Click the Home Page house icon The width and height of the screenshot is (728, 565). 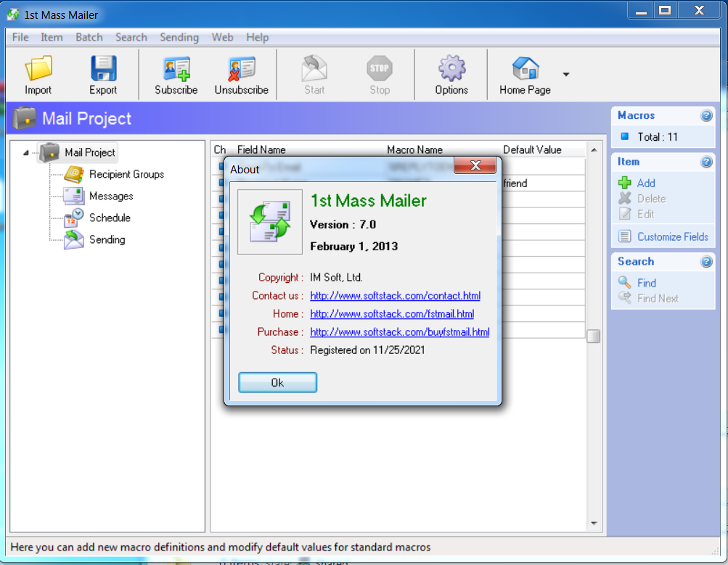525,69
